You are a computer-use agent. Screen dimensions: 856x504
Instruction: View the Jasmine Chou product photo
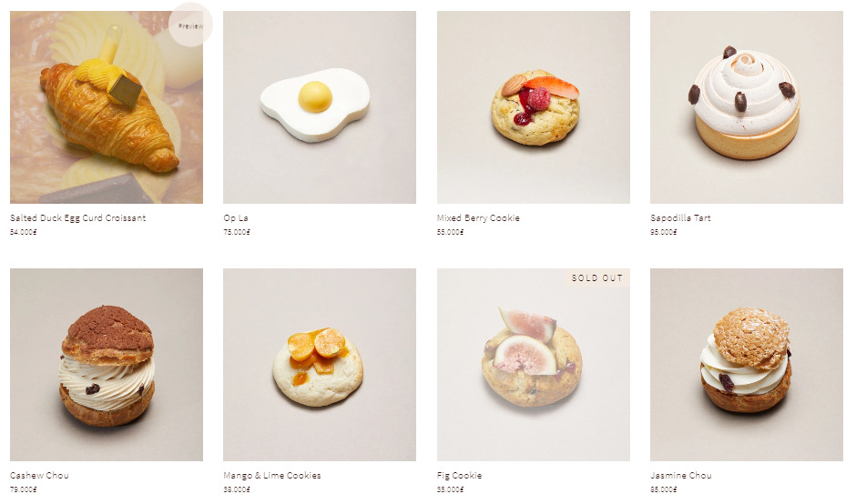click(747, 365)
